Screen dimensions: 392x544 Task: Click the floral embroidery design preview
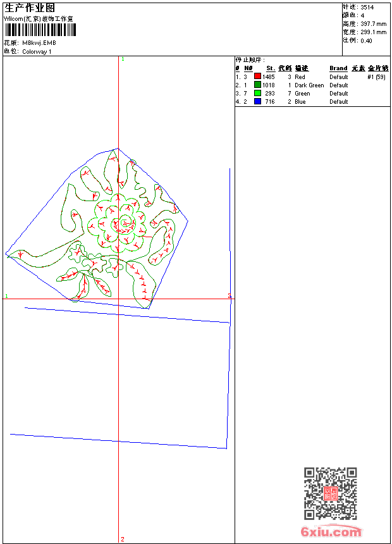pos(97,228)
